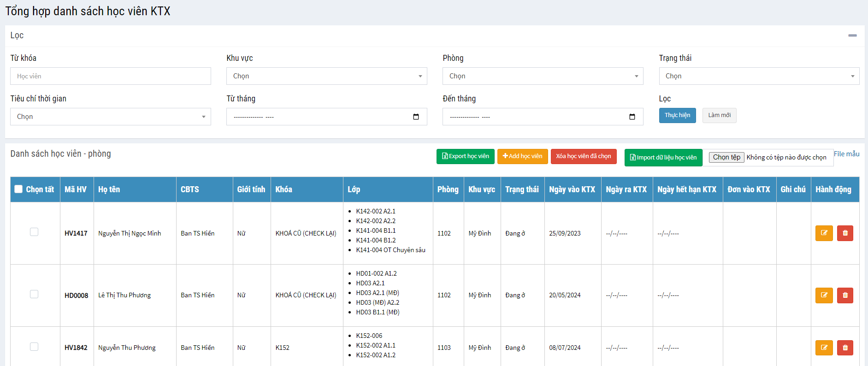Open edit for student HV1842

(x=824, y=348)
